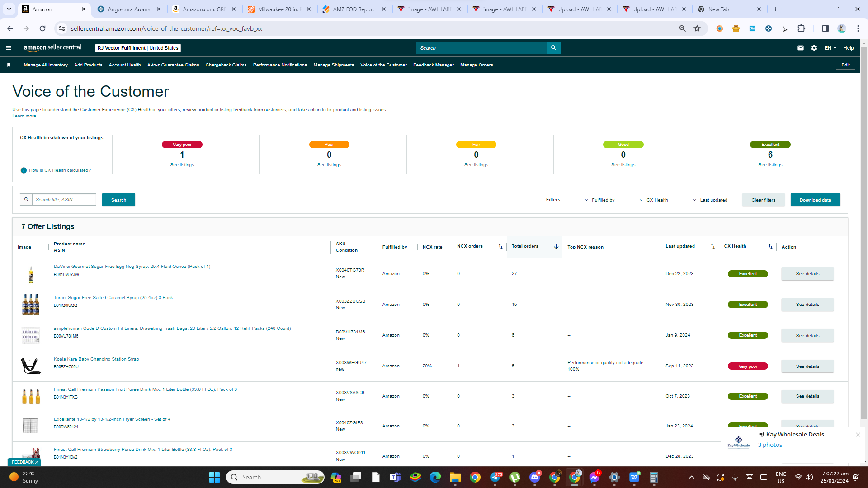
Task: Click the Search title, ASIN input field
Action: coord(64,200)
